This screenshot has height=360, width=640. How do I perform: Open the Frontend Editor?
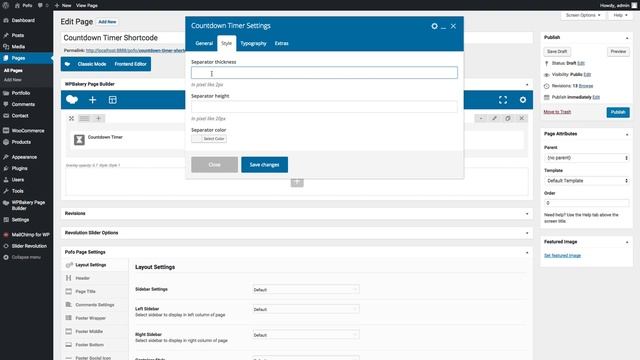131,64
